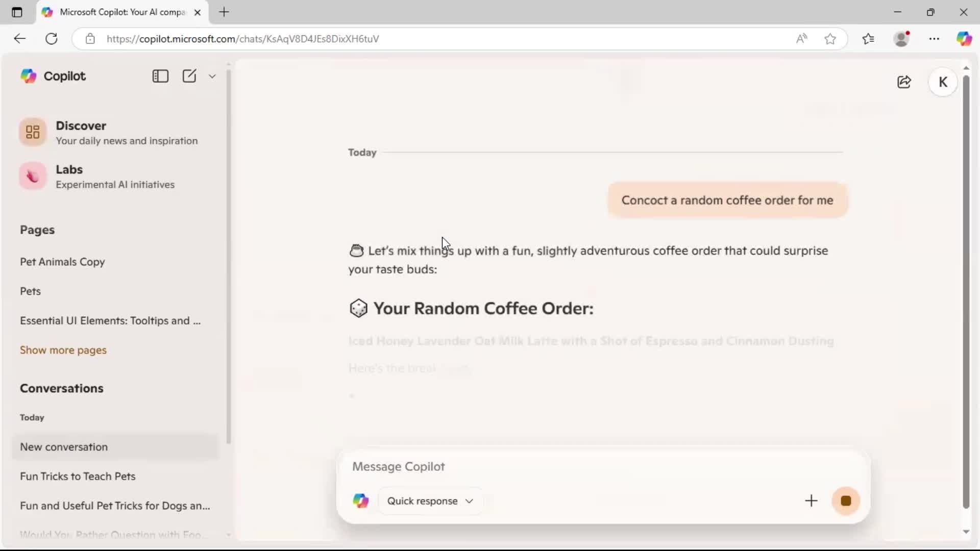
Task: Click the Discover grid icon
Action: (33, 132)
